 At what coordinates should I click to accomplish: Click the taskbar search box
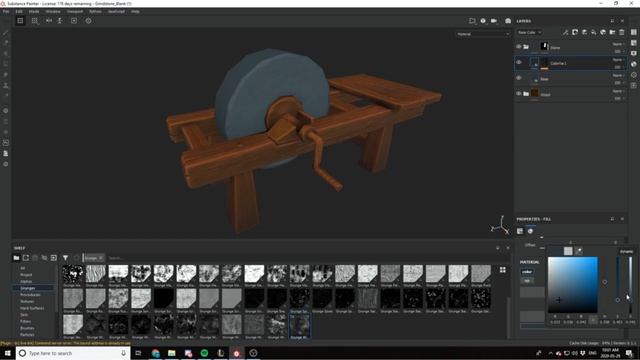coord(73,353)
